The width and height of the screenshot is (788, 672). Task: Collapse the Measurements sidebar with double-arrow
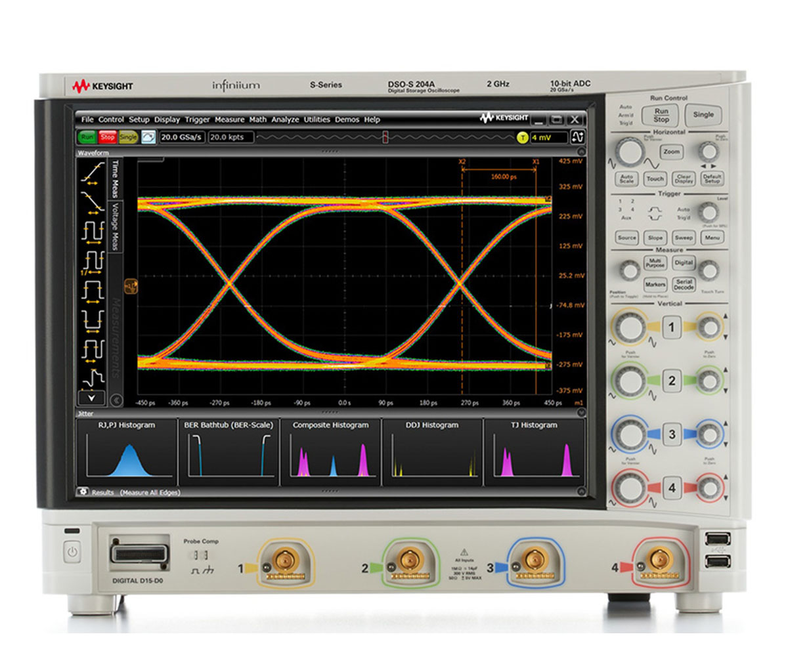tap(116, 399)
